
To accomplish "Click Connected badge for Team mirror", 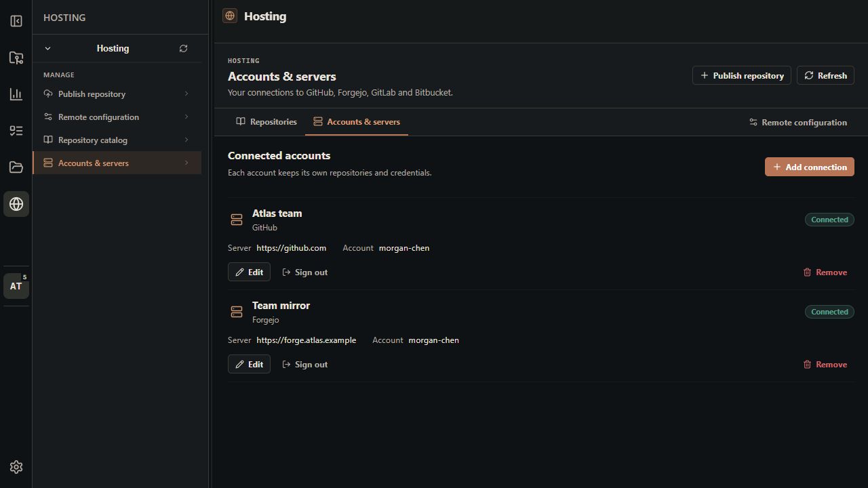I will [x=829, y=312].
